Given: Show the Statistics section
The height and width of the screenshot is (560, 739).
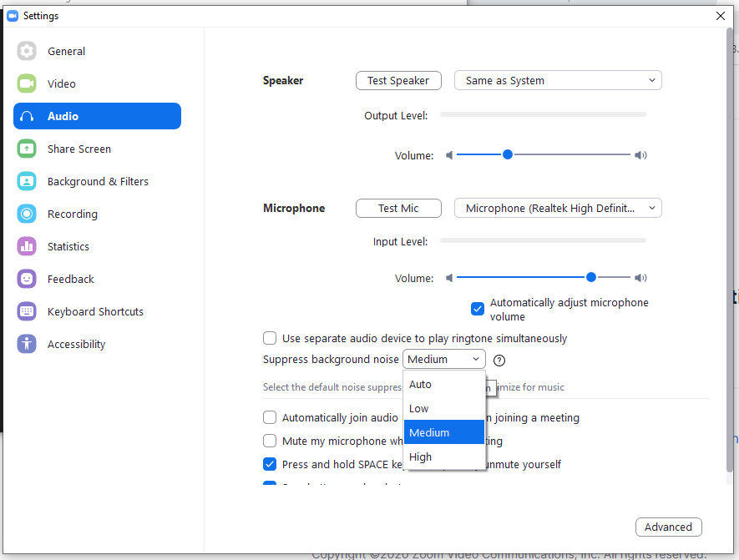Looking at the screenshot, I should (x=97, y=246).
